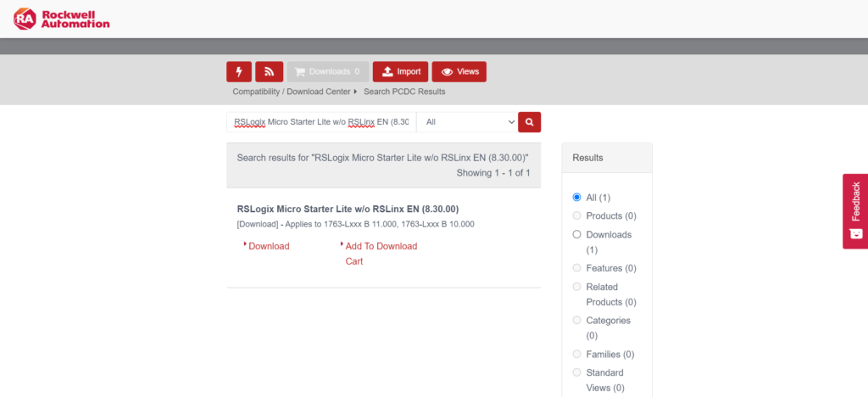Image resolution: width=868 pixels, height=397 pixels.
Task: Click the Results panel header
Action: tap(607, 158)
